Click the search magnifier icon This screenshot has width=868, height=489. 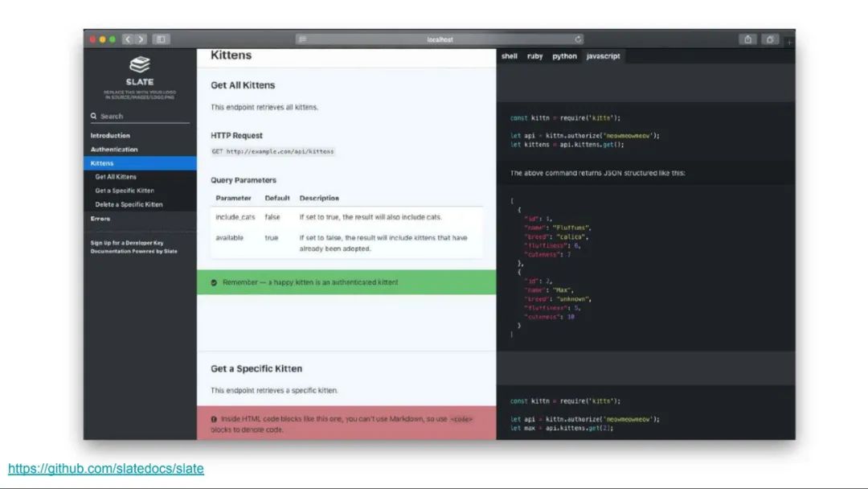[93, 117]
